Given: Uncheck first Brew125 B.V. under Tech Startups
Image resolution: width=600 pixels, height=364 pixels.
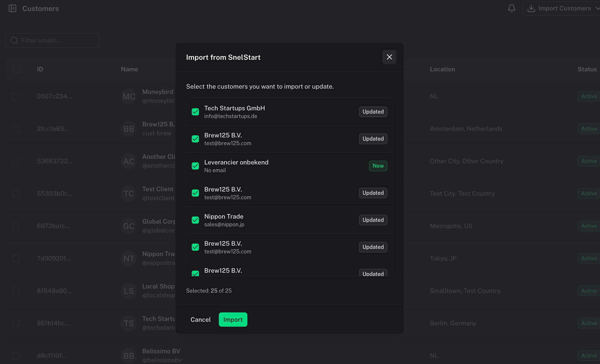Looking at the screenshot, I should pyautogui.click(x=195, y=139).
